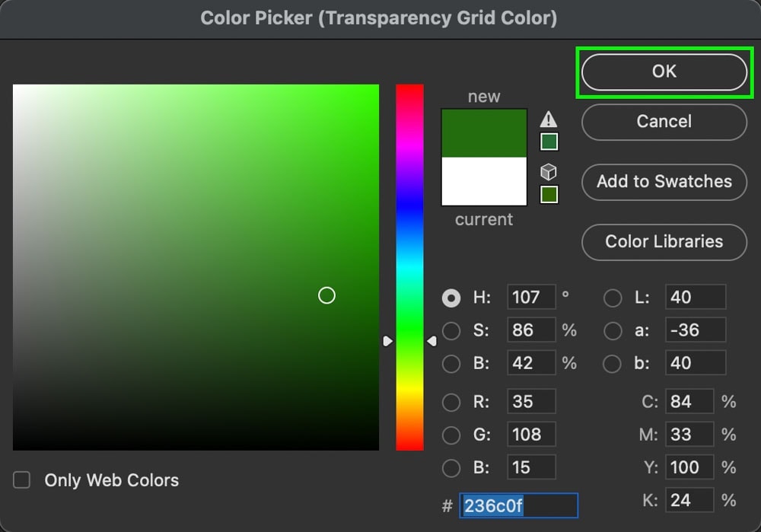Select the S saturation radio button
The height and width of the screenshot is (532, 761).
(x=451, y=331)
